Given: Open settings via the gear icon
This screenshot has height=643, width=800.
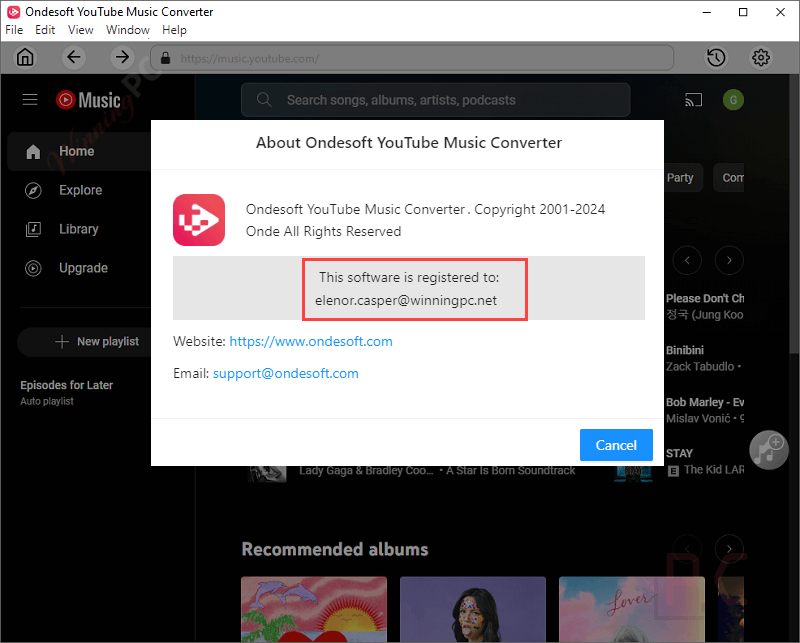Looking at the screenshot, I should point(761,57).
